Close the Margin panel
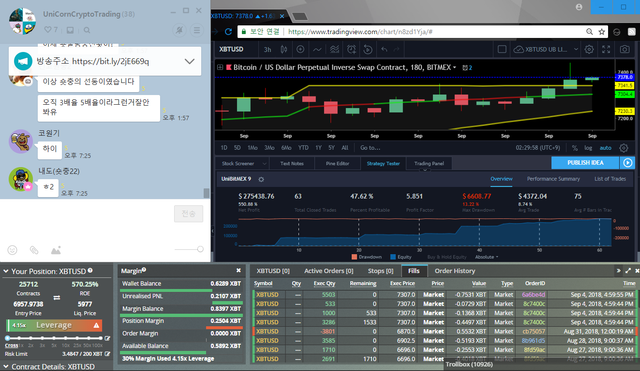The width and height of the screenshot is (640, 371). [x=239, y=271]
